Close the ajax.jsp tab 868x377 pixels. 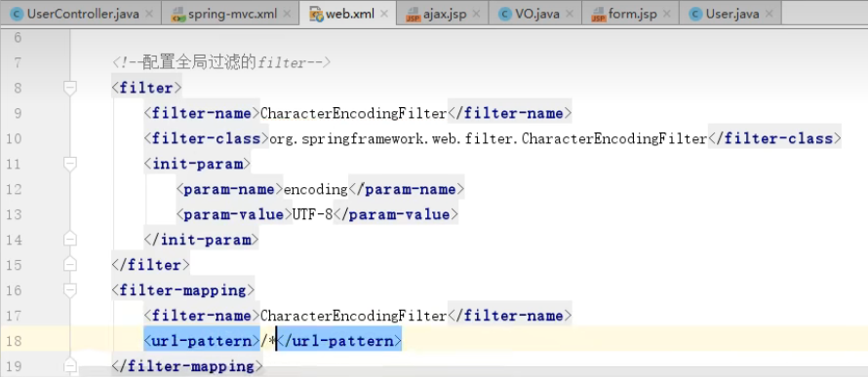[476, 15]
